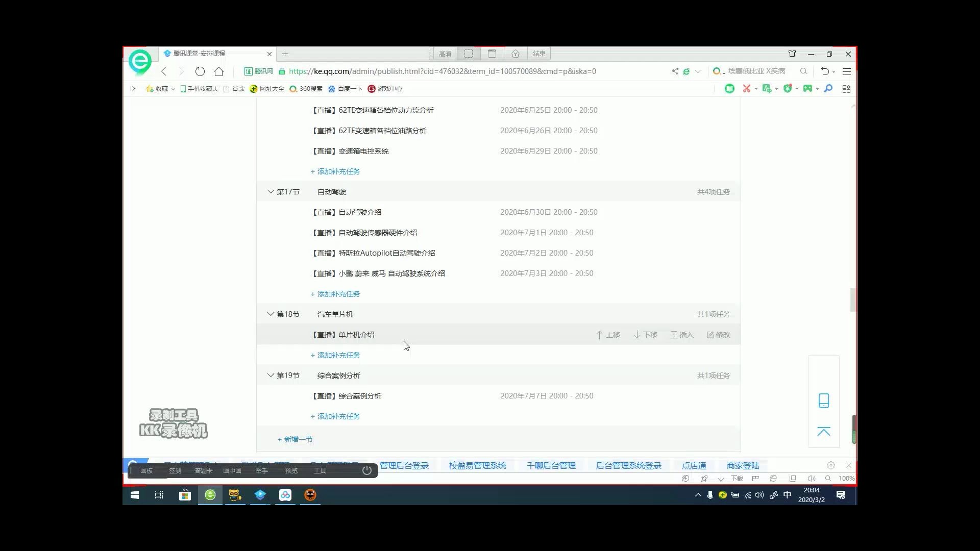Open the Windows Start menu

coord(135,495)
